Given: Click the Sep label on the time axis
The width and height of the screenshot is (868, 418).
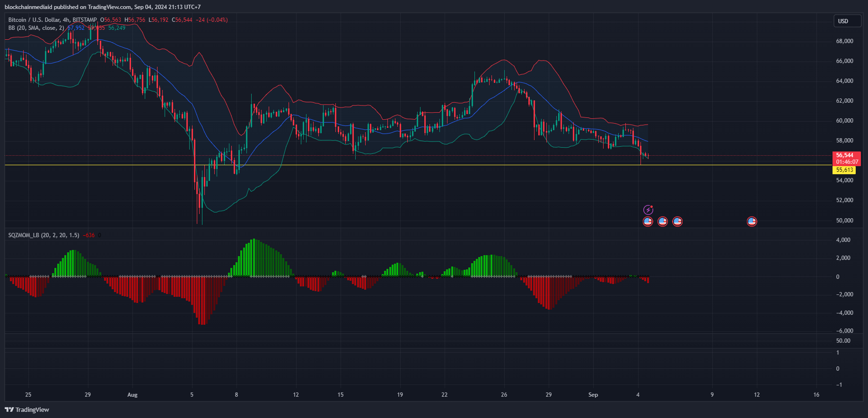Looking at the screenshot, I should tap(593, 395).
